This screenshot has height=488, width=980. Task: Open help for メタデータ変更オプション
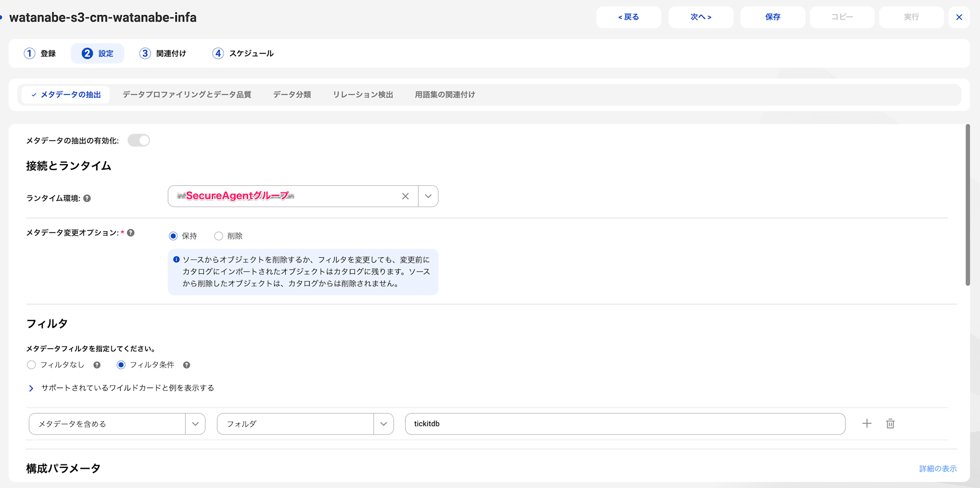pyautogui.click(x=131, y=233)
